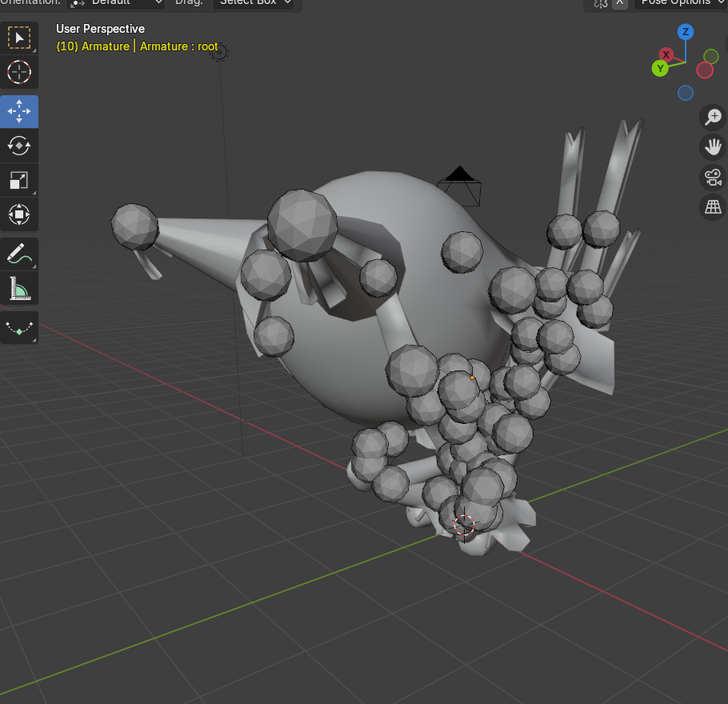Snap the view to the negative Y axis circle
Image resolution: width=728 pixels, height=704 pixels.
coord(711,57)
